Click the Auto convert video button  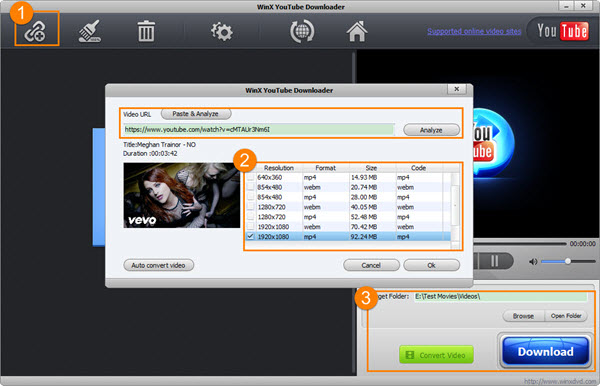[158, 265]
